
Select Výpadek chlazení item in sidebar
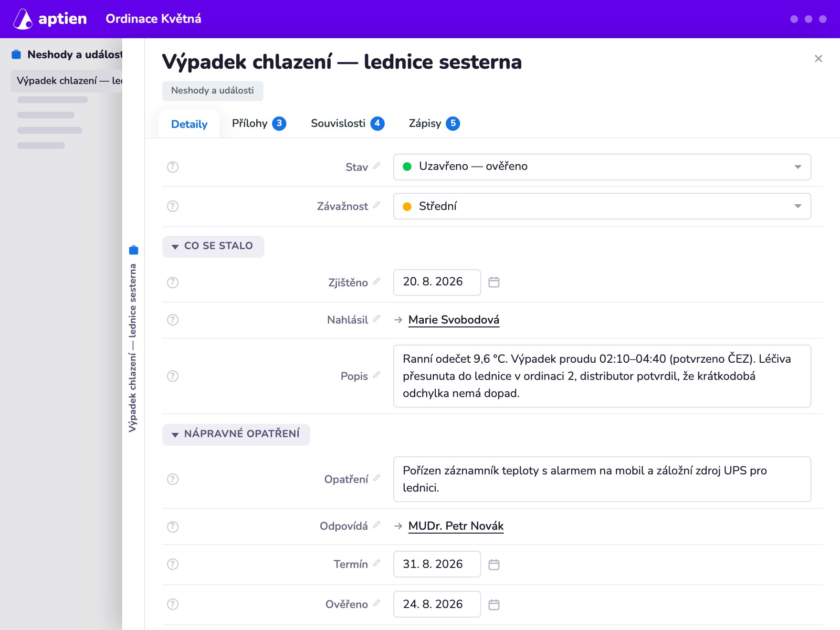(x=66, y=81)
